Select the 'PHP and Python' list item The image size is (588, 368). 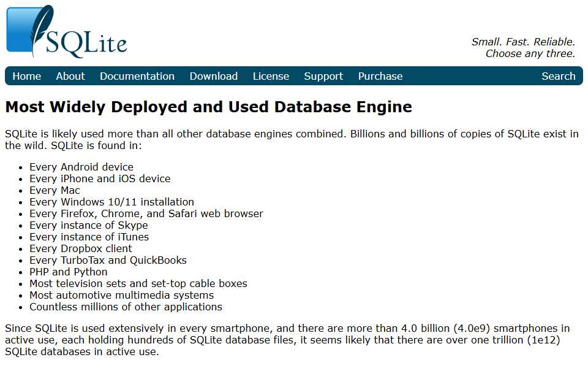tap(68, 272)
